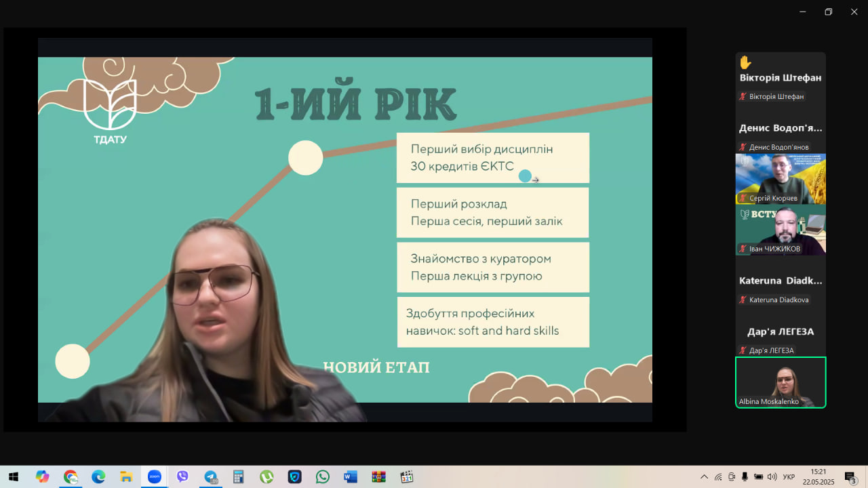Select Денис Водоп'янов's participant tile
Viewport: 868px width, 488px height.
[x=781, y=128]
